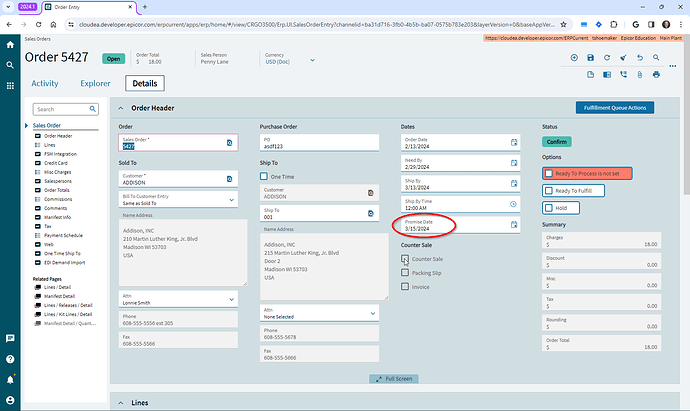Image resolution: width=690 pixels, height=411 pixels.
Task: Switch to the Explorer tab
Action: coord(95,83)
